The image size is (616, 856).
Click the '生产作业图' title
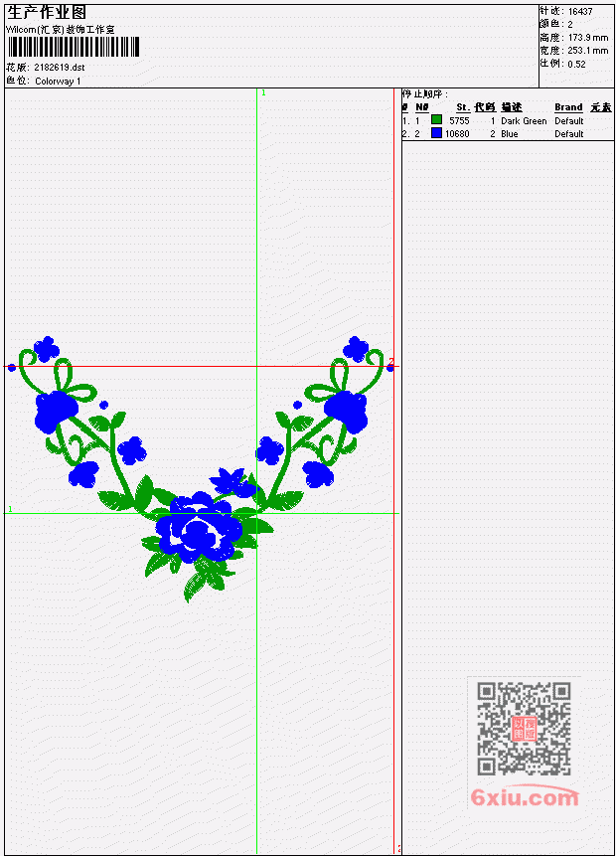(x=47, y=13)
